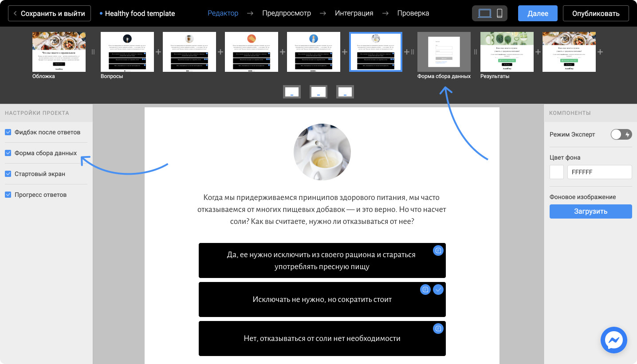The image size is (637, 364).
Task: Click the 'Опубликовать' button
Action: click(596, 13)
